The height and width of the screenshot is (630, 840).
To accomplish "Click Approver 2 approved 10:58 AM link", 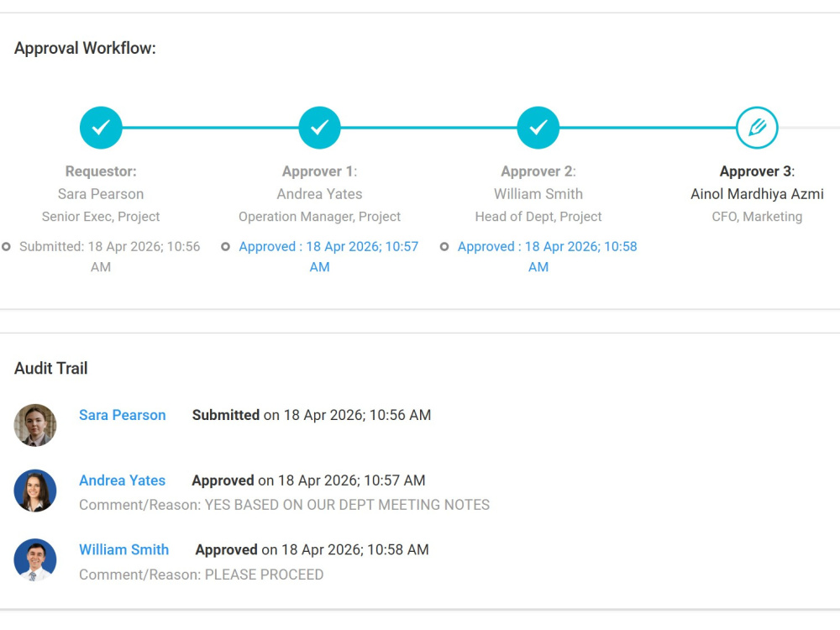I will click(x=547, y=256).
